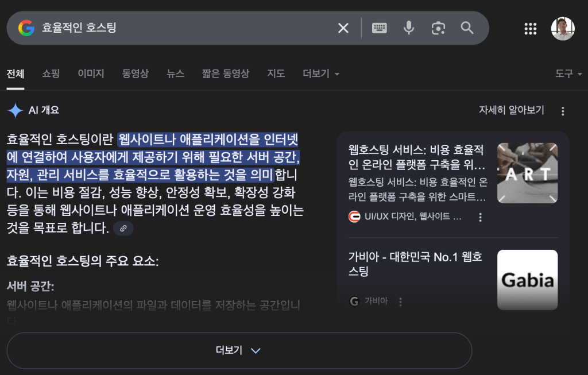Click the Google logo
Image resolution: width=588 pixels, height=375 pixels.
pyautogui.click(x=26, y=27)
